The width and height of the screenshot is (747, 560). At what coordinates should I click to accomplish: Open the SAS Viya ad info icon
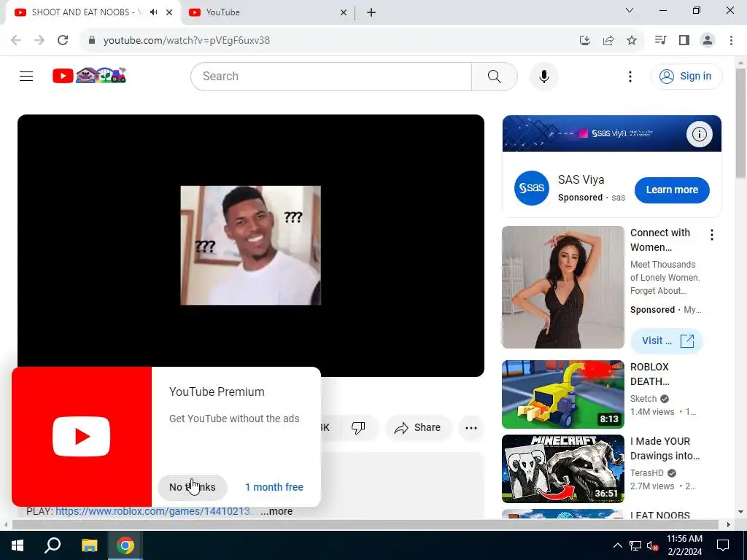699,134
